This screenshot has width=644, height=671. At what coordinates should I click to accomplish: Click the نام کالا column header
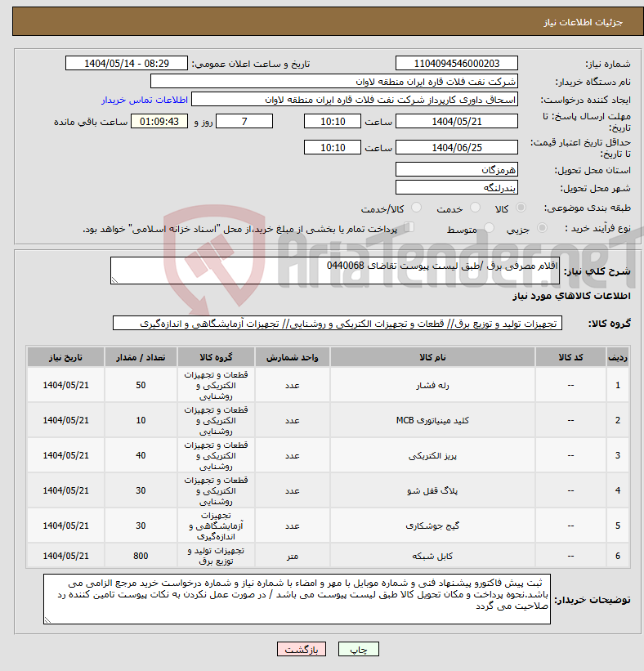(432, 357)
